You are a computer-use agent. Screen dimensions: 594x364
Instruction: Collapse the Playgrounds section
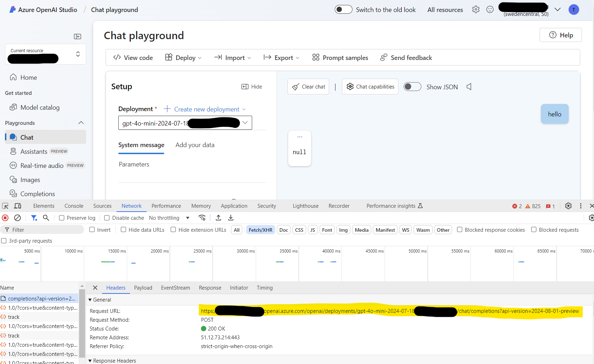(x=81, y=123)
